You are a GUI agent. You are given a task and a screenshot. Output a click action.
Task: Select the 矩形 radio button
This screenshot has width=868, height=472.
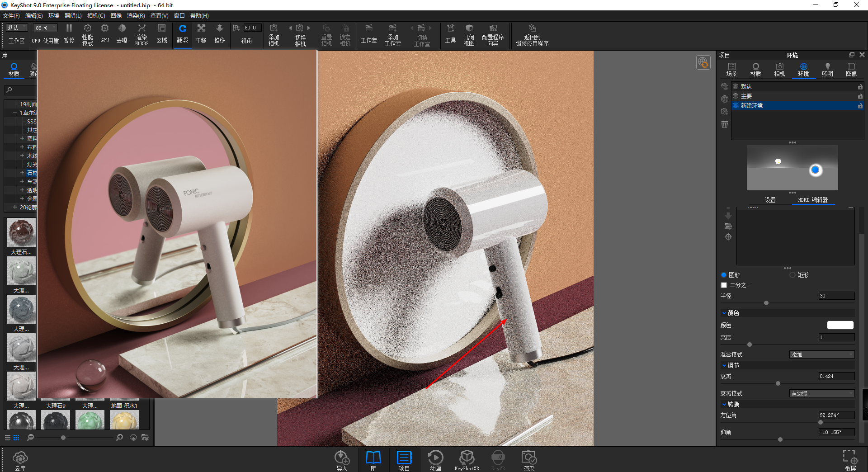tap(793, 275)
